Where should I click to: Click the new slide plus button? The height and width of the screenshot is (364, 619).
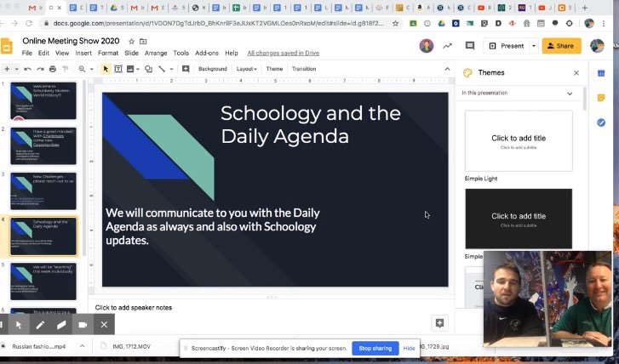click(7, 69)
